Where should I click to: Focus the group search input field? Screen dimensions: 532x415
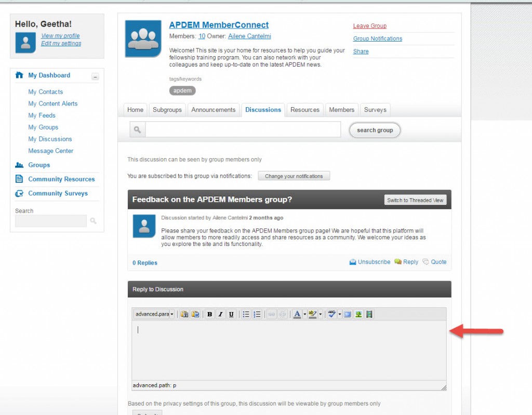[x=243, y=129]
